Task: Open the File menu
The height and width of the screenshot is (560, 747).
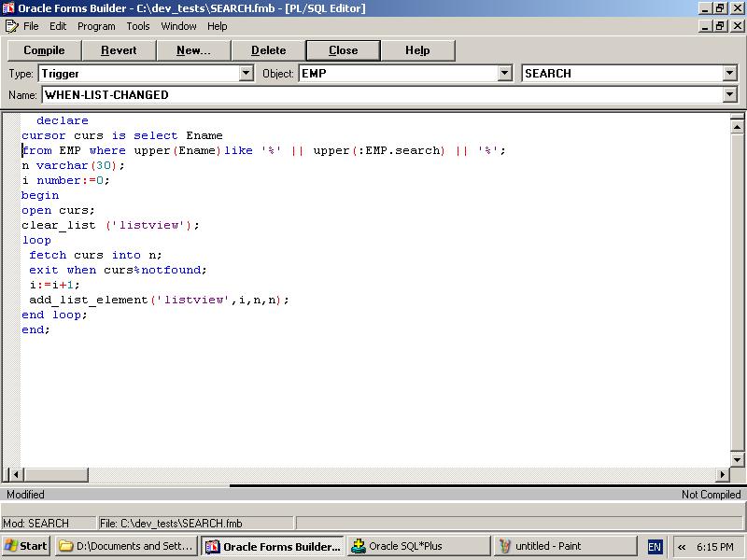Action: (x=31, y=26)
